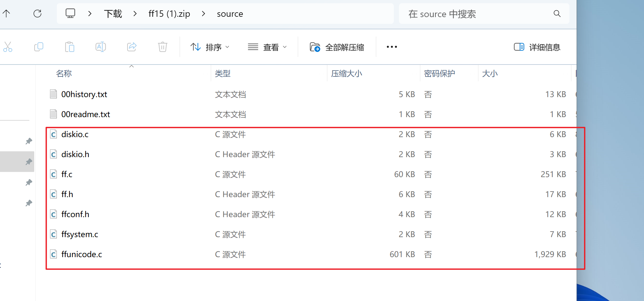Click the Delete trash icon
Image resolution: width=644 pixels, height=301 pixels.
click(x=163, y=47)
